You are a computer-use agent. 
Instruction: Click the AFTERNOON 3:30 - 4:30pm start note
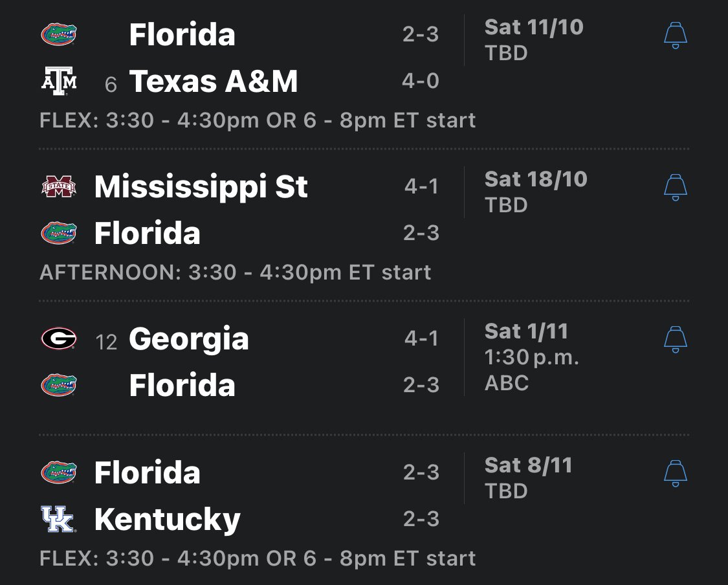[x=235, y=272]
